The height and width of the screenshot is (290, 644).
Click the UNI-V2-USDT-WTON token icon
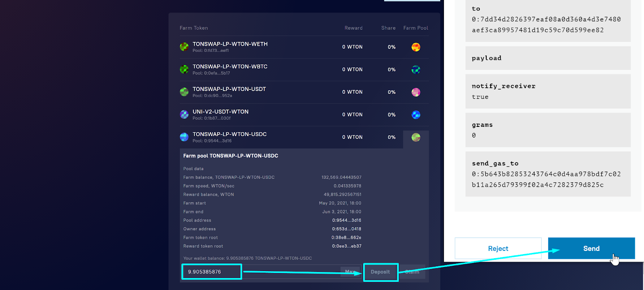point(184,114)
